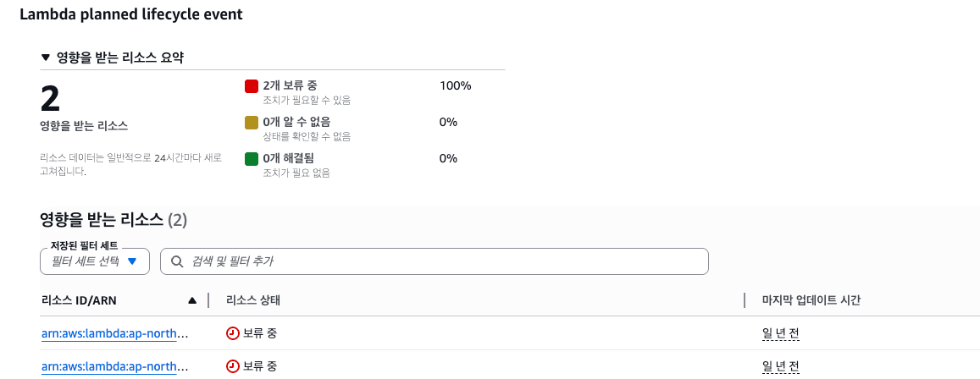Click divider between 리소스 ID/ARN and 리소스 상태
Screen dimensions: 980x379
click(208, 300)
